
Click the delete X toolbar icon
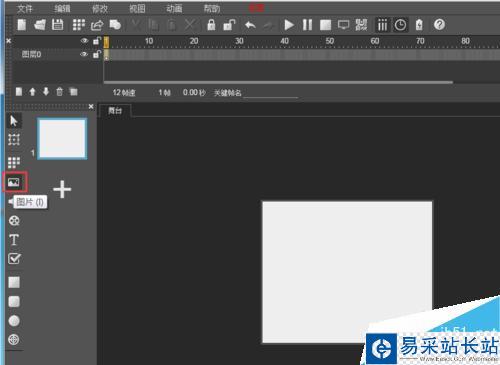click(190, 25)
